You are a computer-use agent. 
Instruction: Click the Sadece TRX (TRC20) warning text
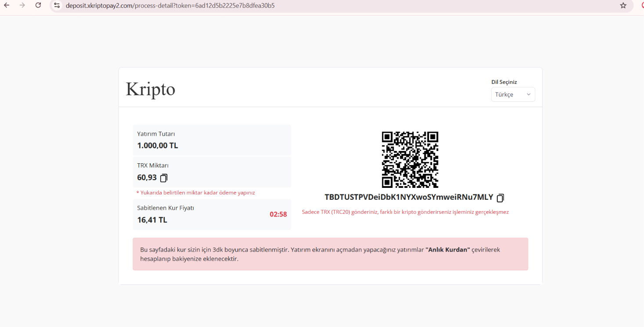[x=405, y=212]
